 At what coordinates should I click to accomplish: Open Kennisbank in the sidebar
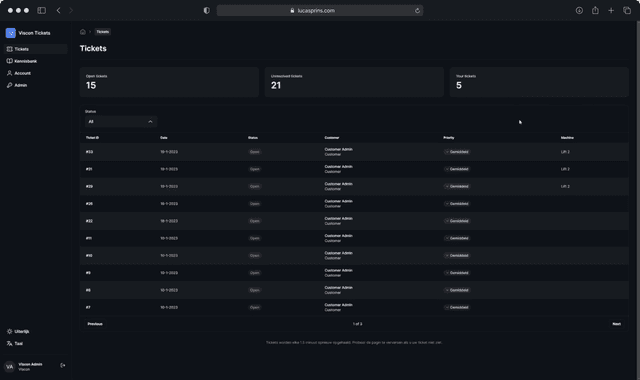coord(36,61)
